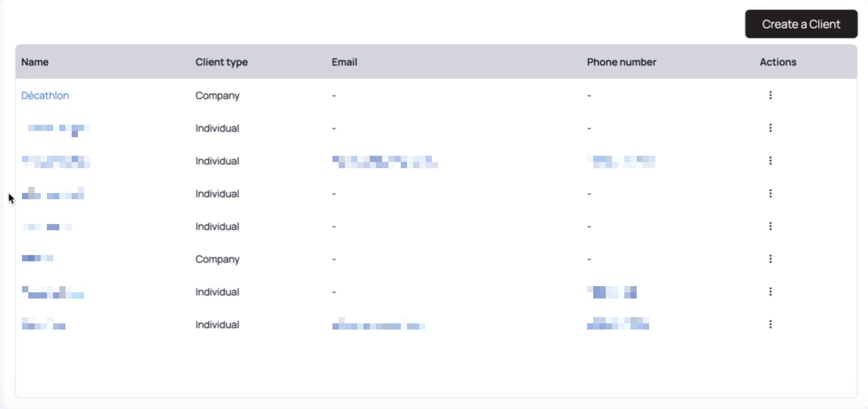This screenshot has height=409, width=868.
Task: Click three-dot actions in seventh row
Action: point(770,291)
